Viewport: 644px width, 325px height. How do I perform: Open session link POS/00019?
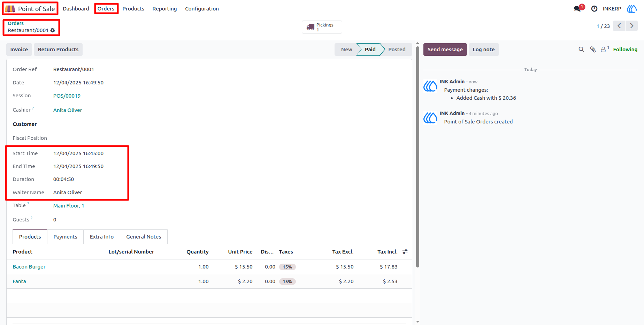pos(67,96)
